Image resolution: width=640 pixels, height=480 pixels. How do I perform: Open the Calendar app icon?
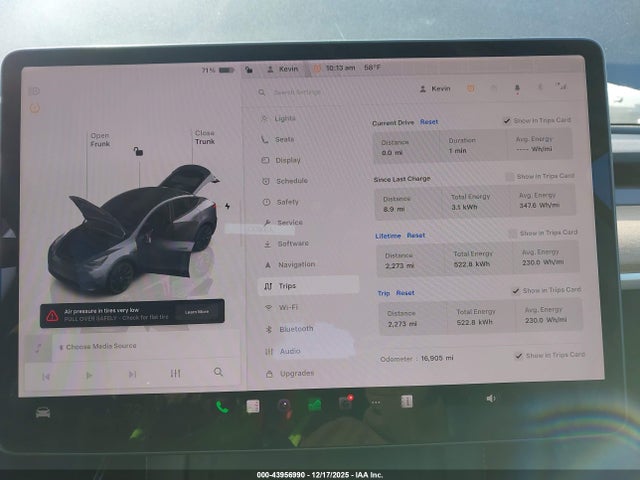coord(253,406)
